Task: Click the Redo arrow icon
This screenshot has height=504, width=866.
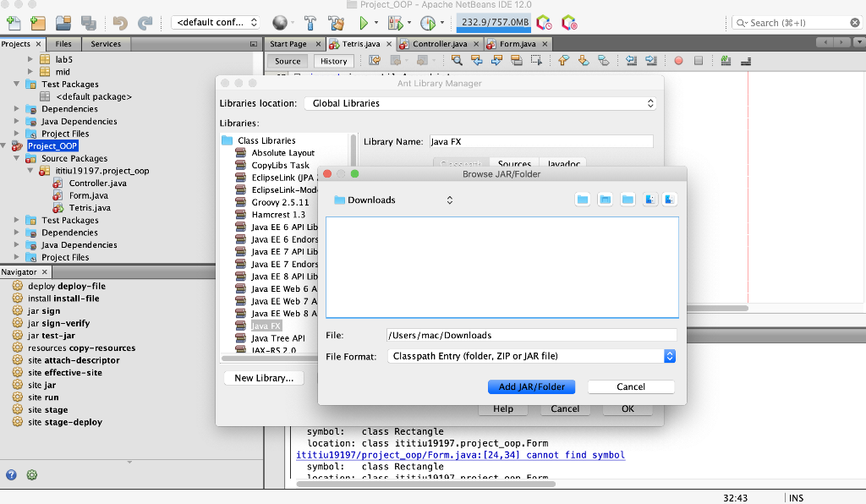Action: 145,23
